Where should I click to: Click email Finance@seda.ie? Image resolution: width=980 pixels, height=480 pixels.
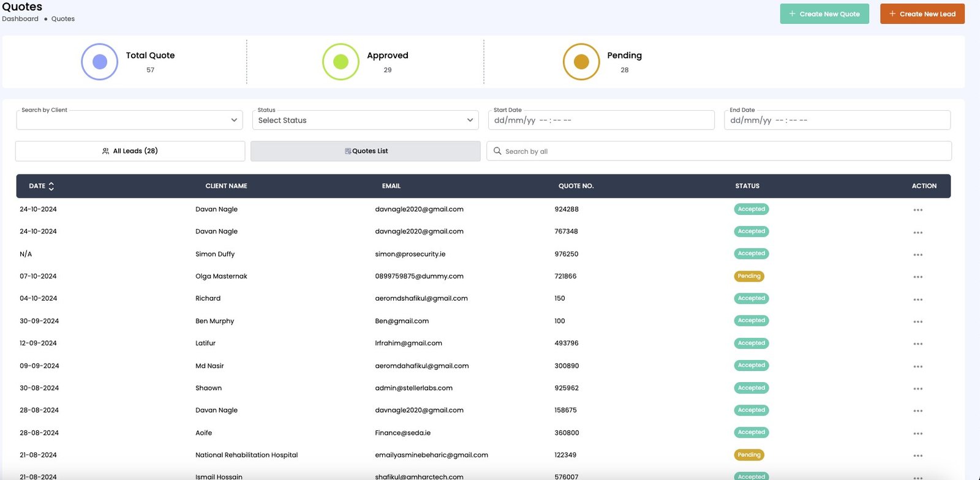[403, 433]
